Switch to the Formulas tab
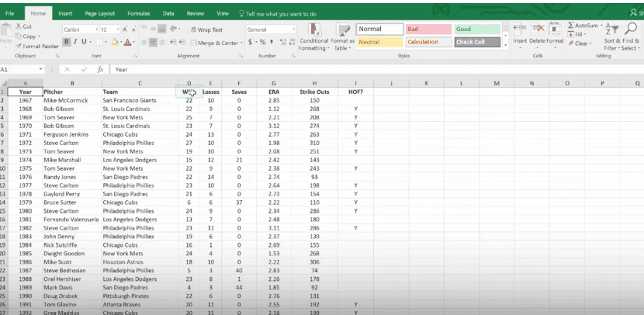The image size is (644, 315). (x=140, y=13)
